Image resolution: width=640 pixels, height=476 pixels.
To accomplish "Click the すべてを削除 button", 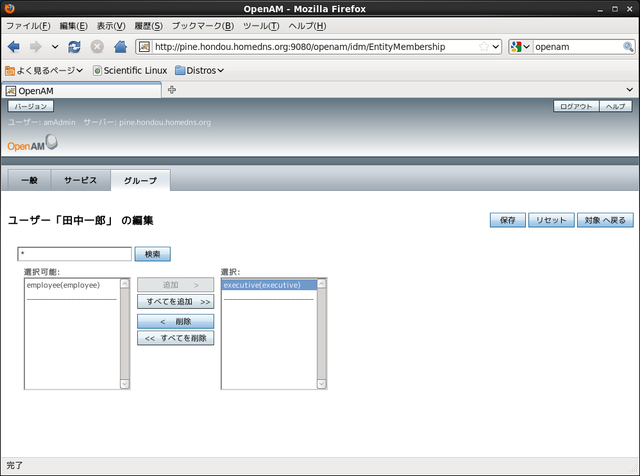I will pyautogui.click(x=176, y=338).
